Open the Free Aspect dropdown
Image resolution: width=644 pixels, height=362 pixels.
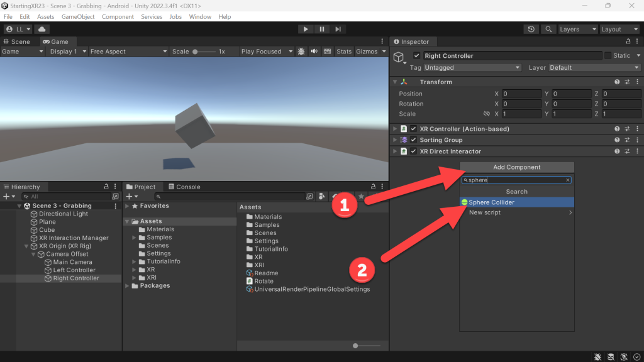click(128, 52)
